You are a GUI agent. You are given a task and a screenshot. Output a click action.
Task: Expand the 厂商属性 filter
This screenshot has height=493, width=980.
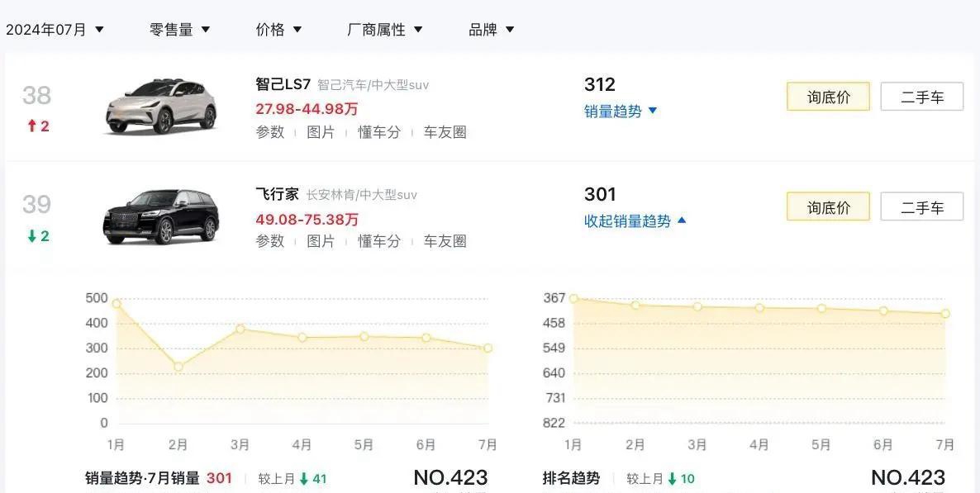click(385, 30)
